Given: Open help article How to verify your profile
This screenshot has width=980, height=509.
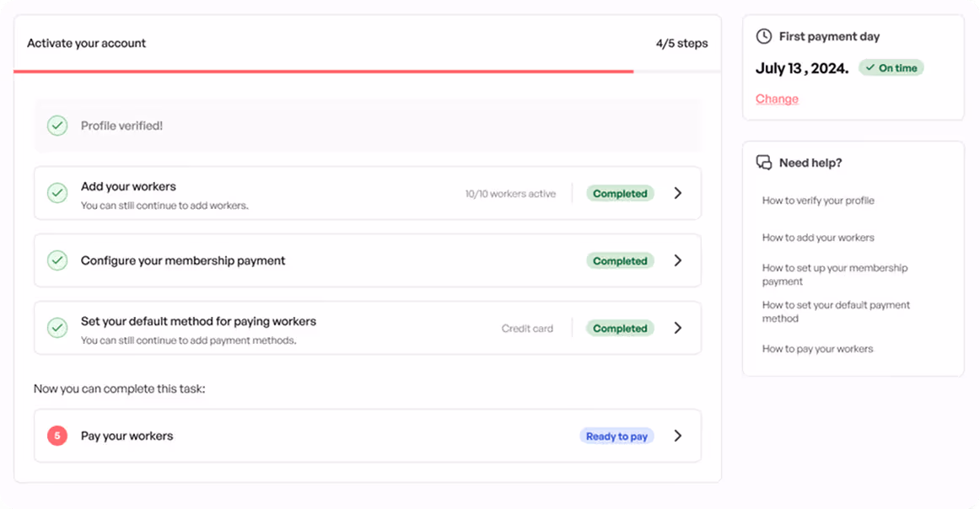Looking at the screenshot, I should (x=818, y=201).
